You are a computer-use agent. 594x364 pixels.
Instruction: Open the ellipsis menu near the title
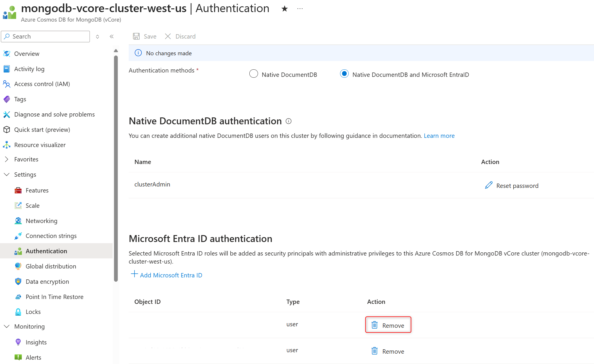[300, 8]
